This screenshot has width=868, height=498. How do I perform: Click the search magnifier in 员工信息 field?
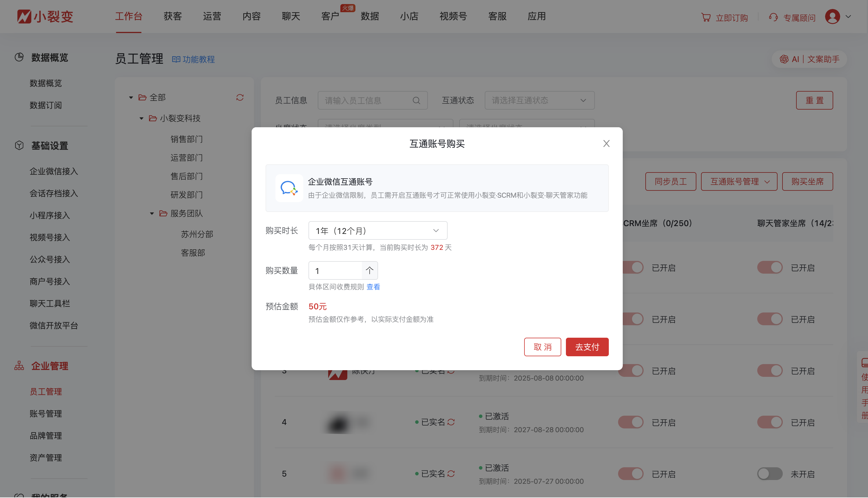point(416,100)
